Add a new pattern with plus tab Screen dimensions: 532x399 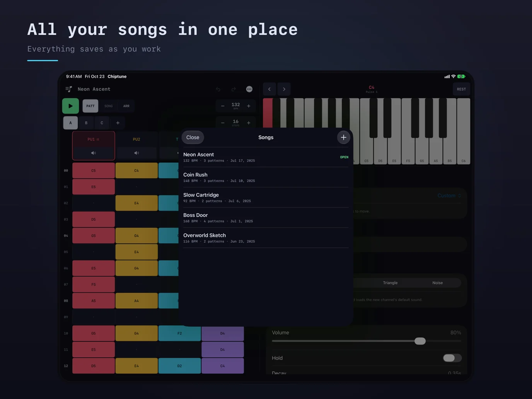(x=118, y=123)
